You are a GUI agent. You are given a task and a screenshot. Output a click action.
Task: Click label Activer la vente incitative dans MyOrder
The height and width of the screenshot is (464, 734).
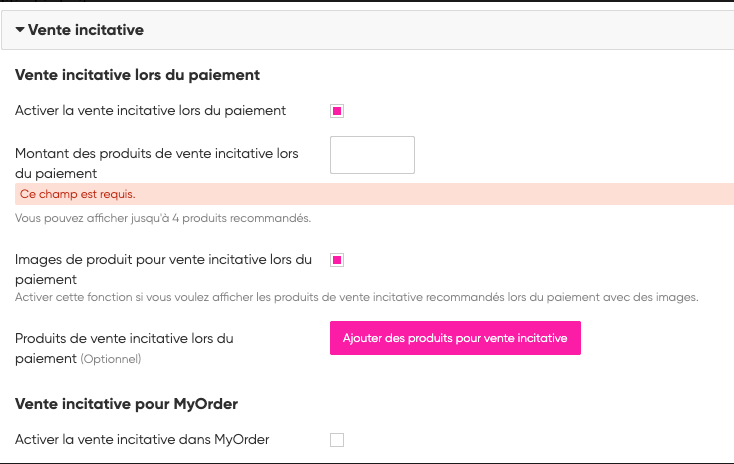[x=142, y=439]
